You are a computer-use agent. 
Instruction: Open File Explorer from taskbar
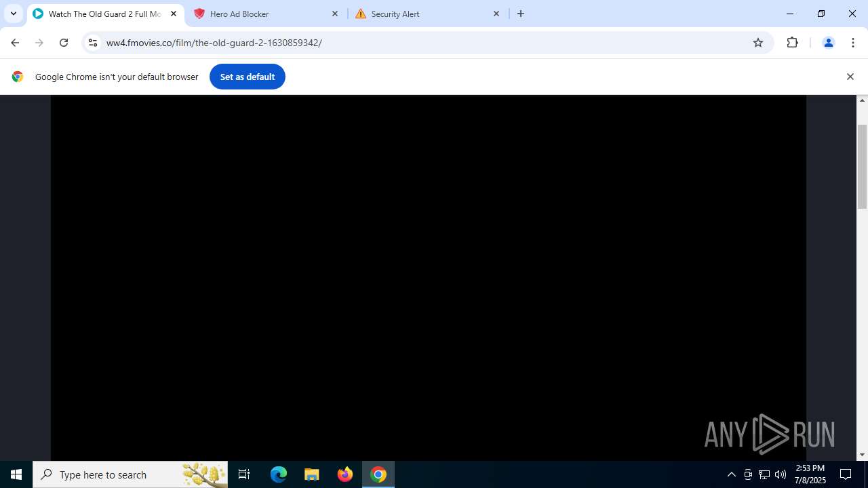[312, 474]
